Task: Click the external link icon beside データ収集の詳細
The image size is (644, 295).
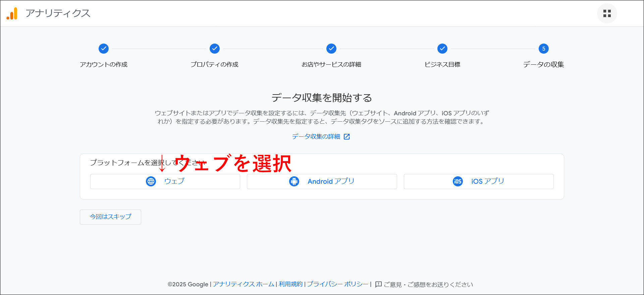Action: coord(347,137)
